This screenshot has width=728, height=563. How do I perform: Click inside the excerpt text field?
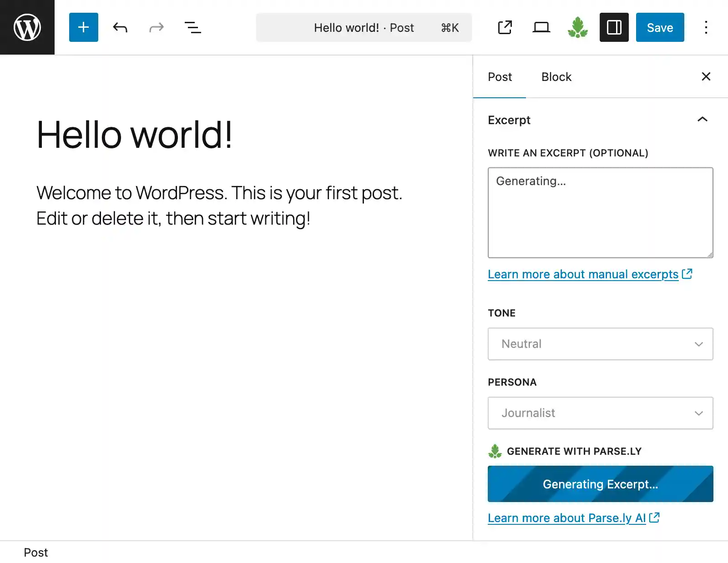coord(600,213)
